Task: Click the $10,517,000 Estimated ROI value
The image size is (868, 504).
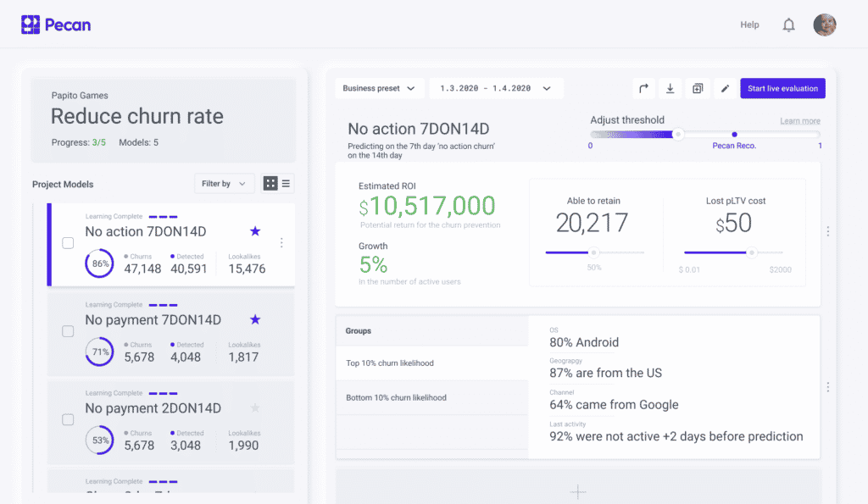Action: pos(427,206)
